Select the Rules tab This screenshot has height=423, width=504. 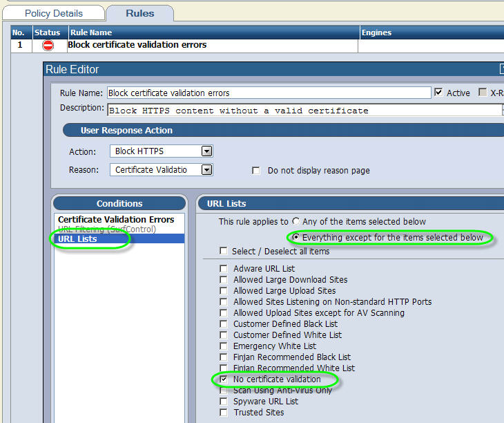pyautogui.click(x=140, y=13)
